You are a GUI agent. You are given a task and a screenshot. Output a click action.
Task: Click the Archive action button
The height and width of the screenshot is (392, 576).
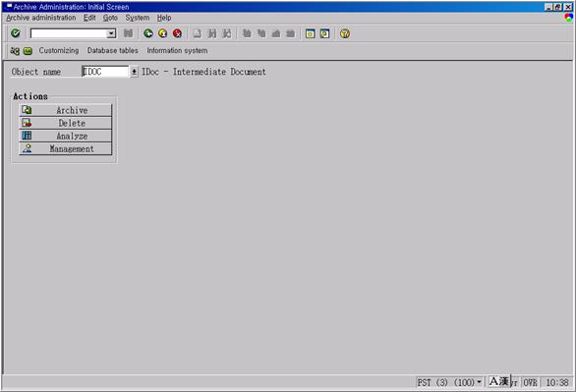(x=66, y=110)
